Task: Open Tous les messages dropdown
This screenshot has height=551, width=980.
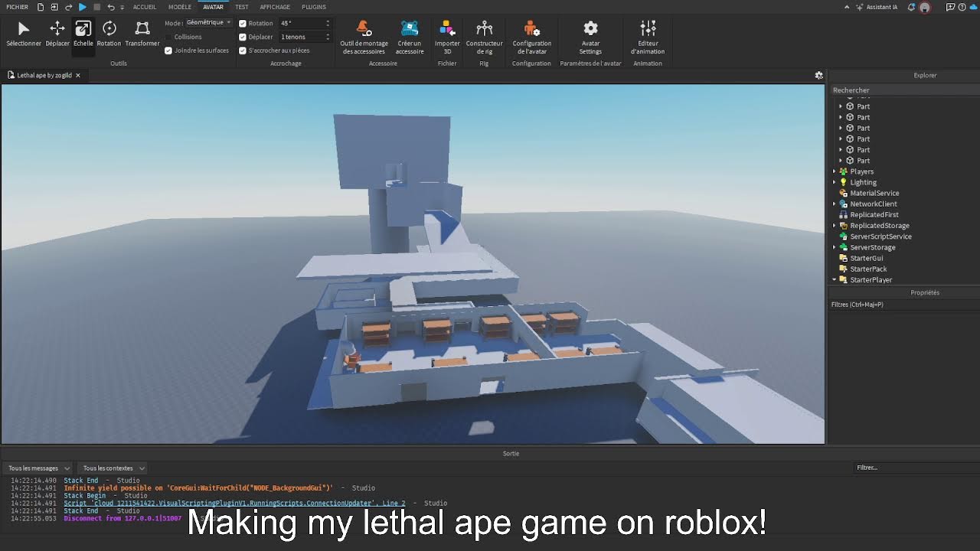Action: coord(38,468)
